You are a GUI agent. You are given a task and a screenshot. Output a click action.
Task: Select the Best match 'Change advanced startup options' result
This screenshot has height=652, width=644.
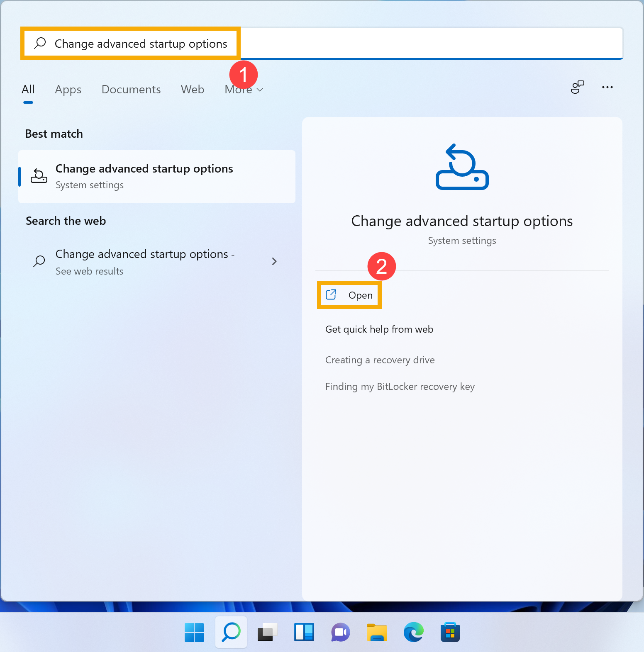[x=157, y=177]
